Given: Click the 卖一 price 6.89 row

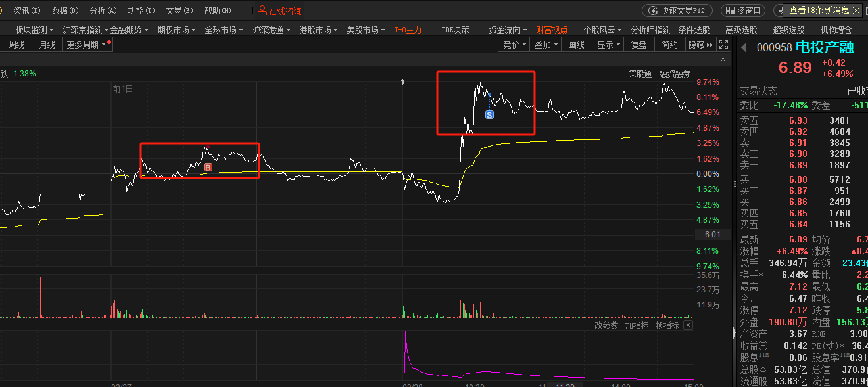Looking at the screenshot, I should point(802,165).
